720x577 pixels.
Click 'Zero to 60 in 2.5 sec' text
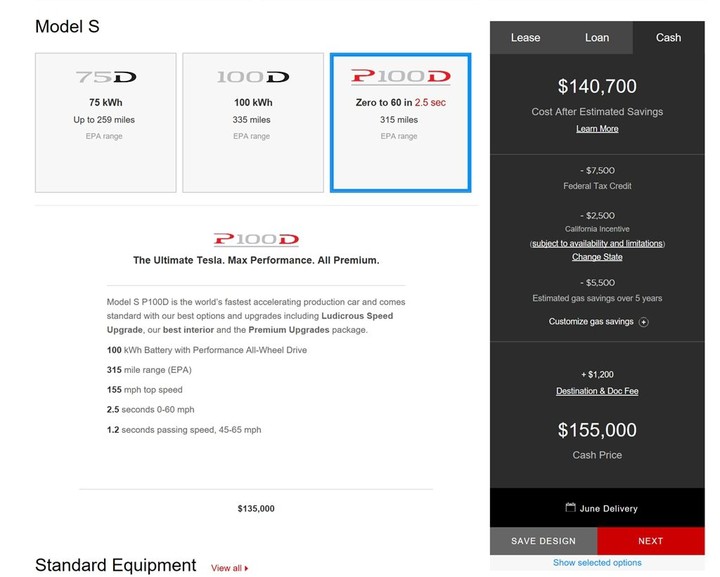click(x=400, y=102)
